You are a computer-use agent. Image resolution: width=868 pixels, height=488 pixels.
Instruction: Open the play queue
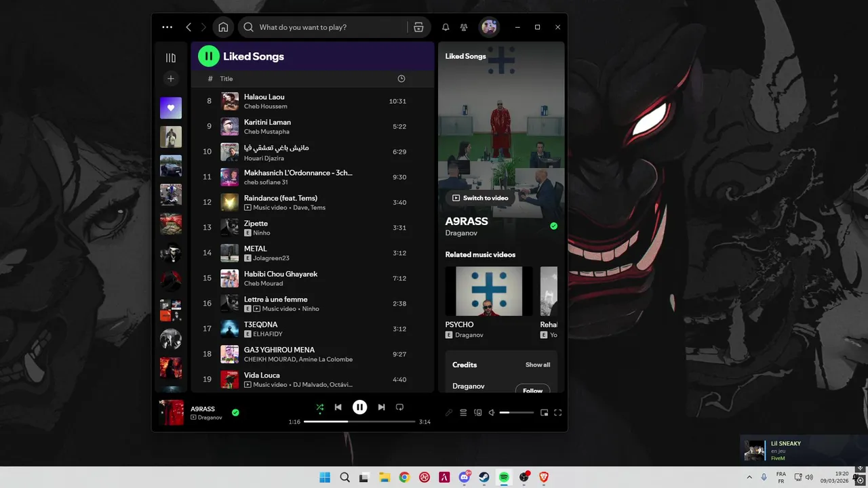(x=463, y=412)
